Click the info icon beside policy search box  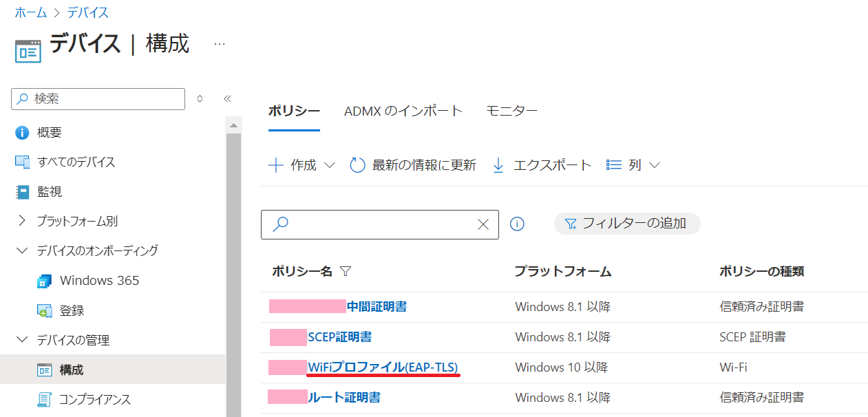pos(518,224)
